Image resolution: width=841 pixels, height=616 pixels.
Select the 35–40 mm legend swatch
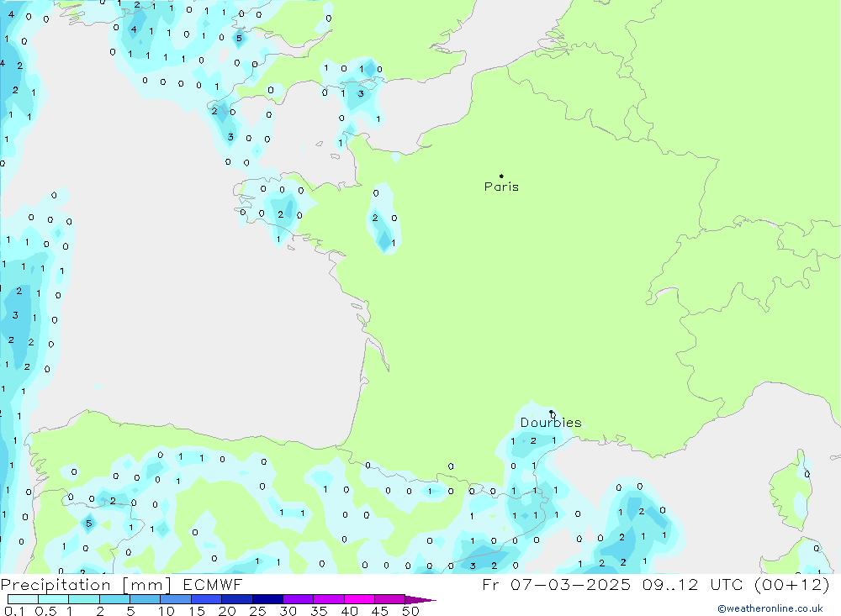click(x=329, y=599)
